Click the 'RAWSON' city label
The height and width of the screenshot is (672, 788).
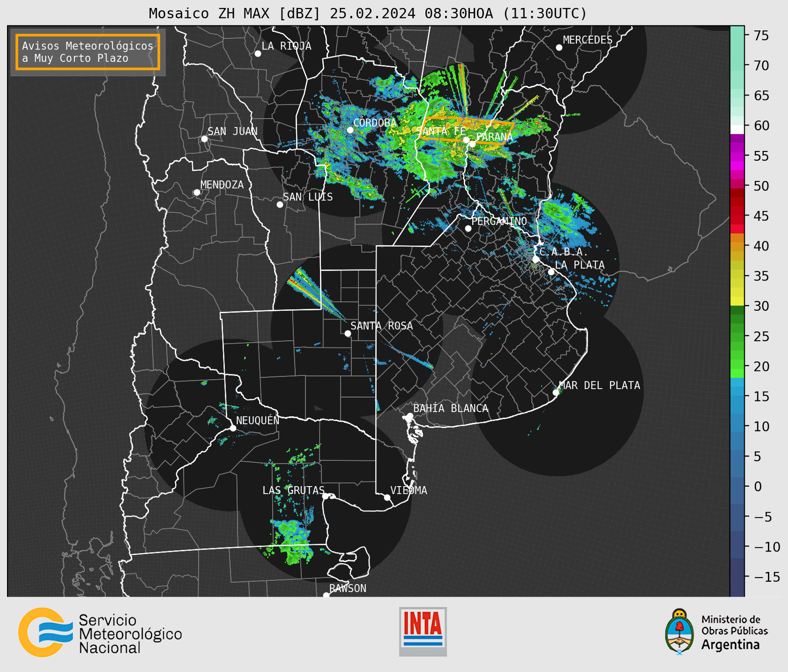point(348,588)
